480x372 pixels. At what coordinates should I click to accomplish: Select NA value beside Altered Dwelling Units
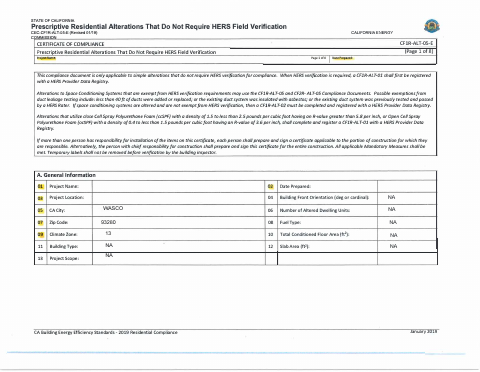tap(392, 209)
